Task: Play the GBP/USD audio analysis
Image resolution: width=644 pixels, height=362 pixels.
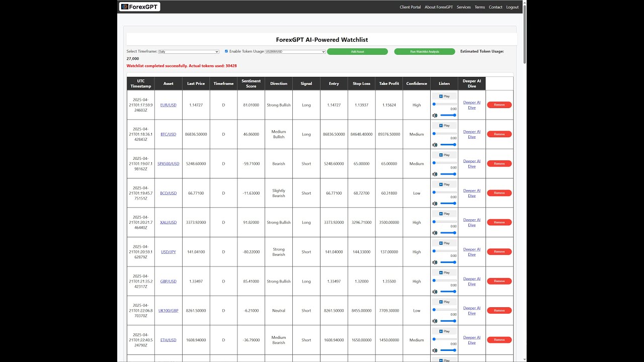Action: coord(444,273)
